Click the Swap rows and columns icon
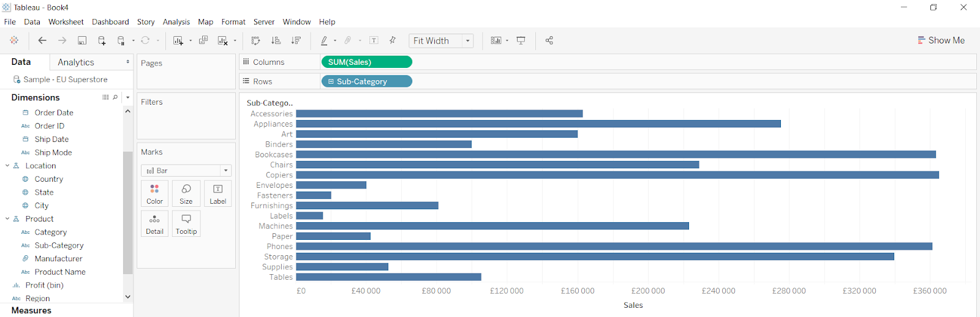 255,40
